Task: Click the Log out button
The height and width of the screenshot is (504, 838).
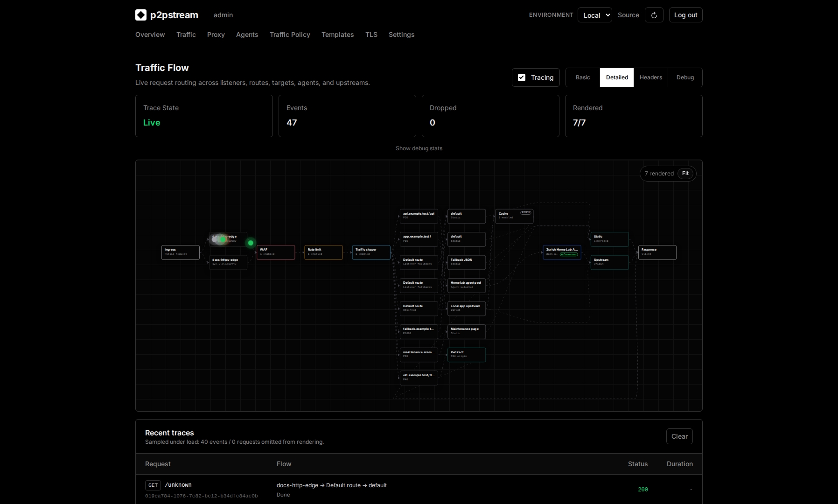Action: [x=685, y=15]
